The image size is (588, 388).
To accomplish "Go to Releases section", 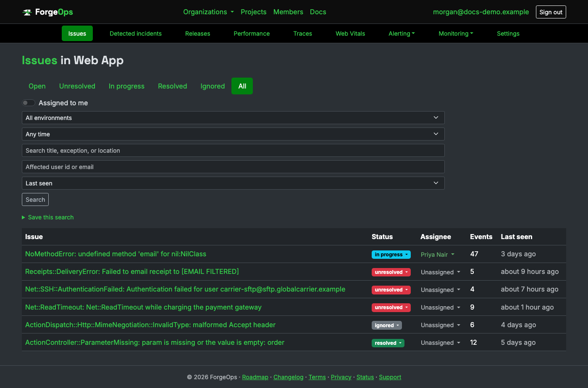I will pos(198,34).
